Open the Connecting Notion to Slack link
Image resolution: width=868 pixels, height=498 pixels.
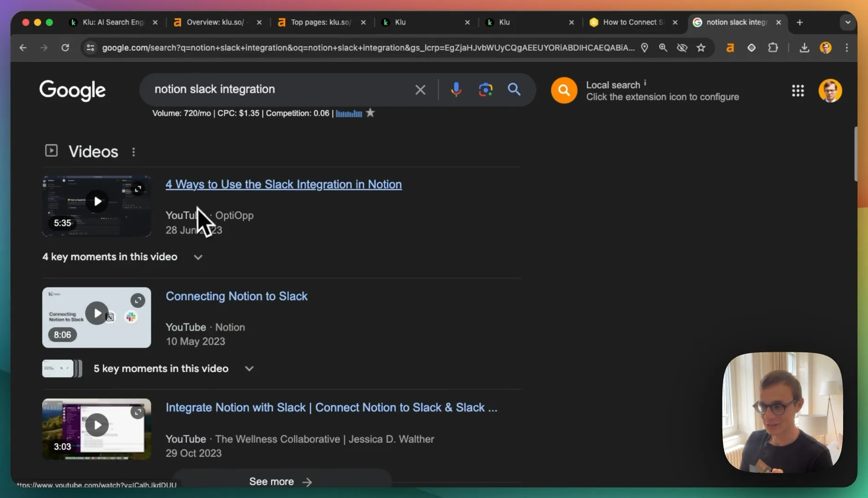click(x=236, y=296)
